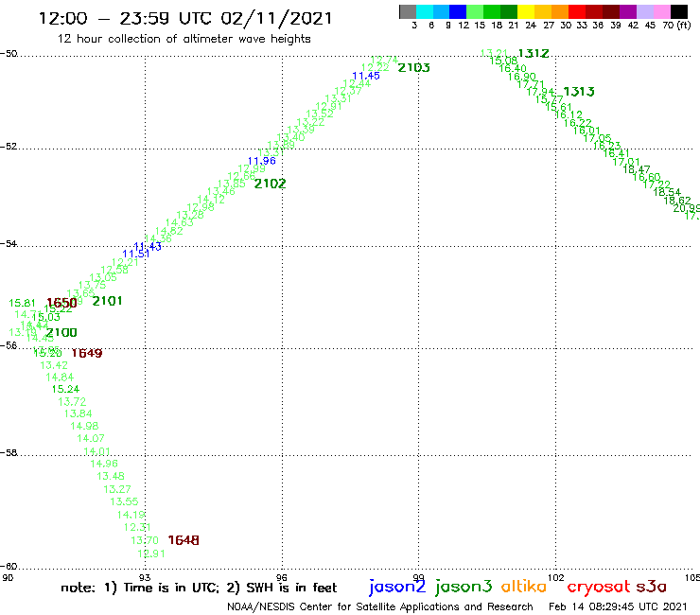700x615 pixels.
Task: Click the blue wave height value '11.51'
Action: (x=136, y=255)
